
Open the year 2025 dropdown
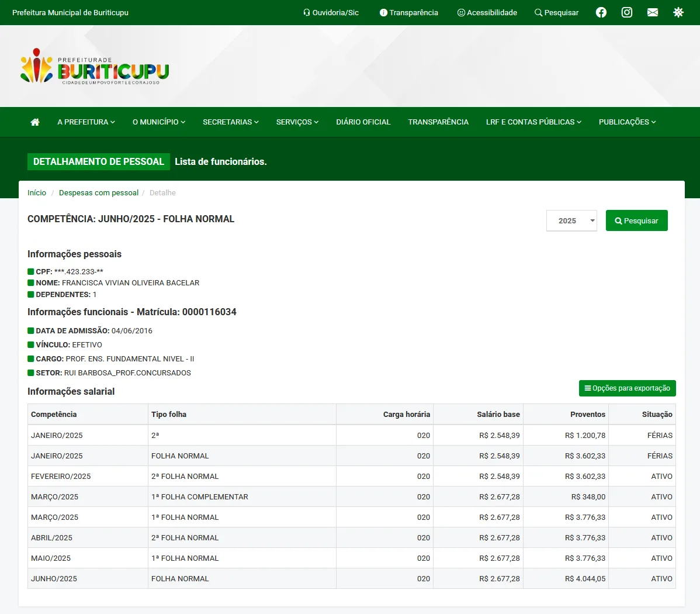(571, 220)
